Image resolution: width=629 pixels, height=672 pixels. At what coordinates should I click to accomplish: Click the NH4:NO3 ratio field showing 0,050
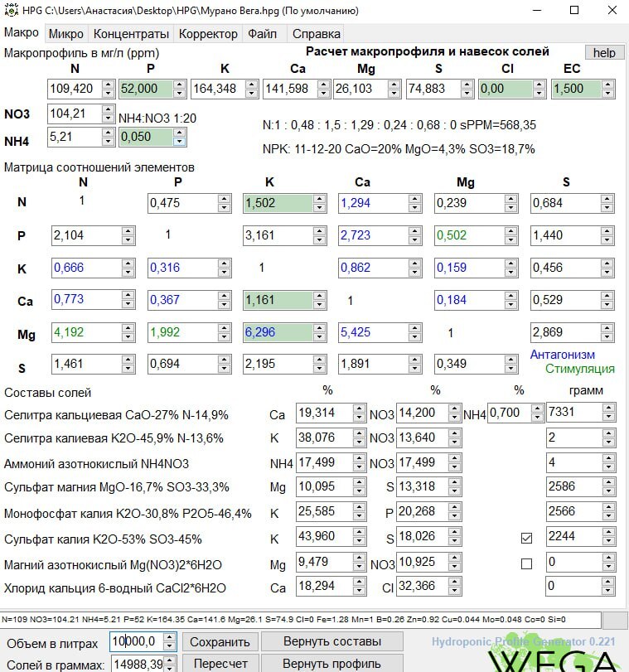[x=144, y=138]
